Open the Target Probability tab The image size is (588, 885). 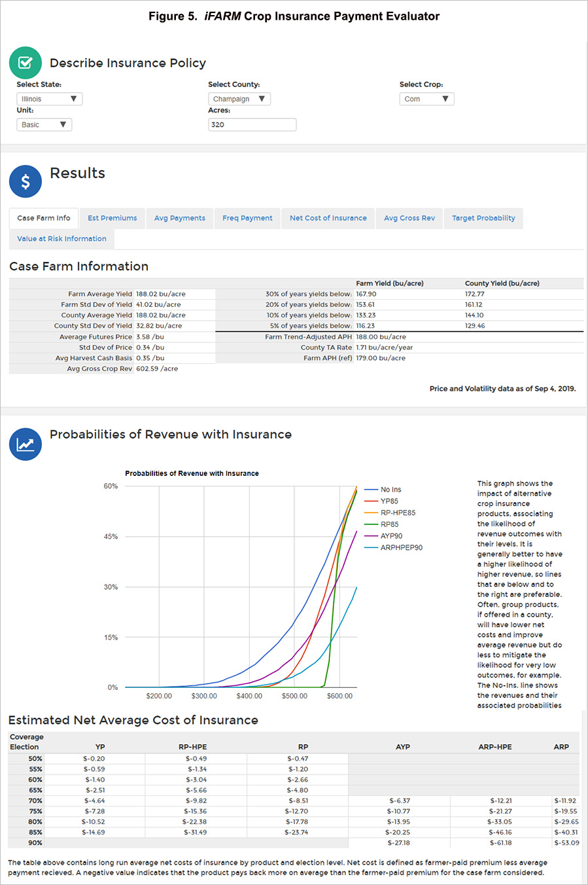point(483,218)
